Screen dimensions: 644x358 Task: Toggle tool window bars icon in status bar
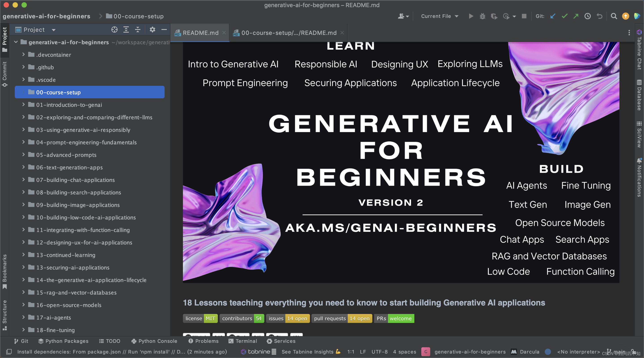pyautogui.click(x=9, y=352)
